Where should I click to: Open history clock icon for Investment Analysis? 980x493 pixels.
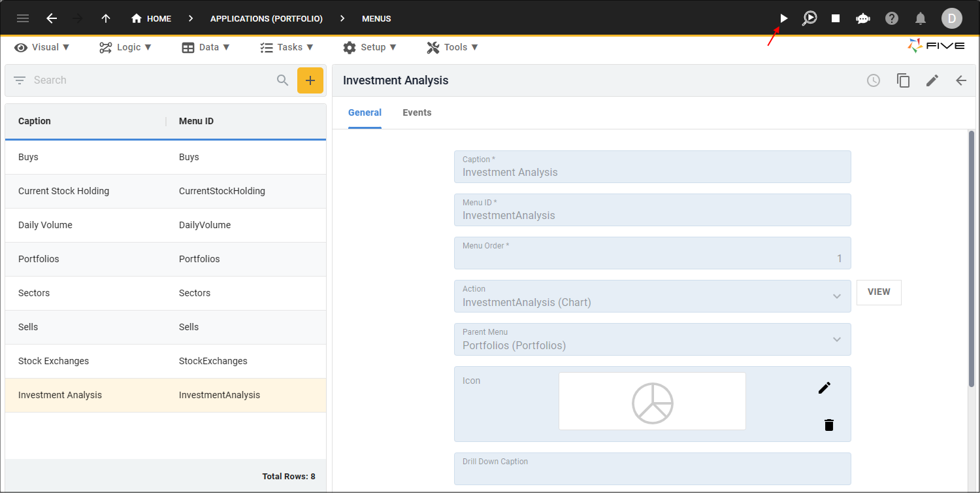coord(874,80)
